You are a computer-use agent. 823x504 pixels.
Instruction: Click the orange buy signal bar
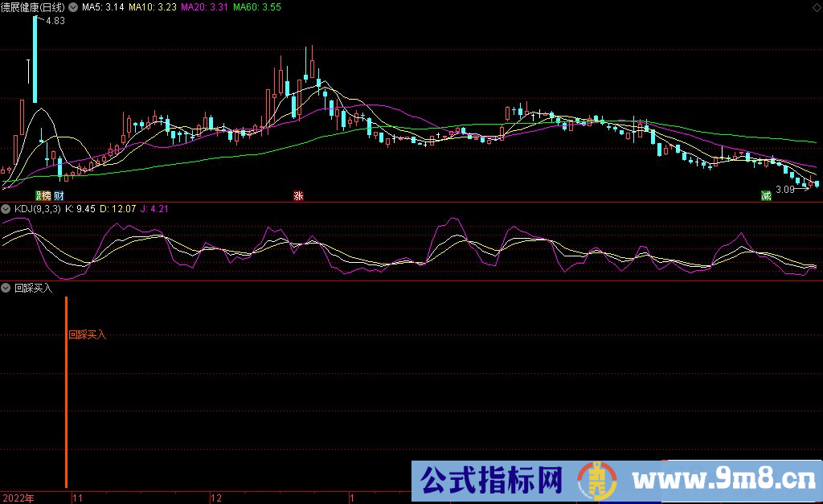[x=66, y=392]
